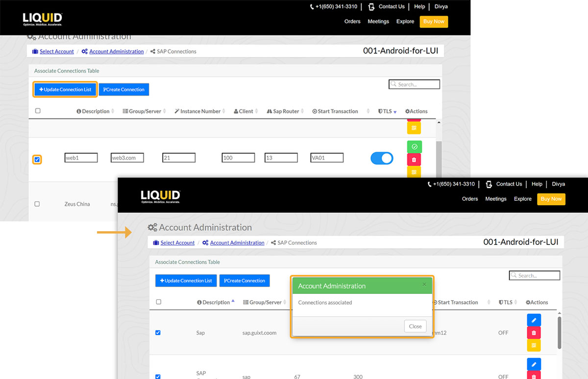Image resolution: width=588 pixels, height=379 pixels.
Task: Click red trash icon in sap.guixt.coom row, lower window
Action: coord(534,333)
